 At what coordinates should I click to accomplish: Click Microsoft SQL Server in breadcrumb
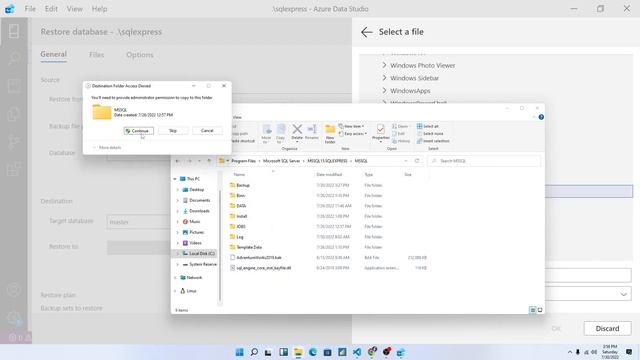[281, 161]
